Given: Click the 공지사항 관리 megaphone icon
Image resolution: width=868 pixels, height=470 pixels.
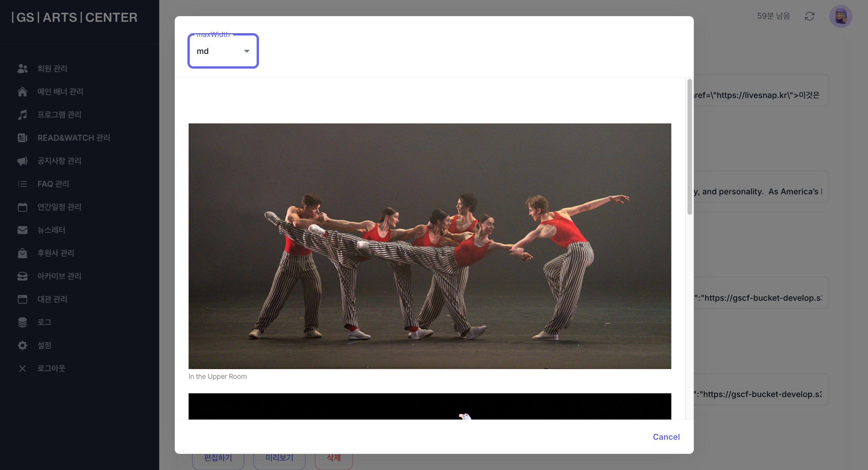Looking at the screenshot, I should [x=22, y=161].
